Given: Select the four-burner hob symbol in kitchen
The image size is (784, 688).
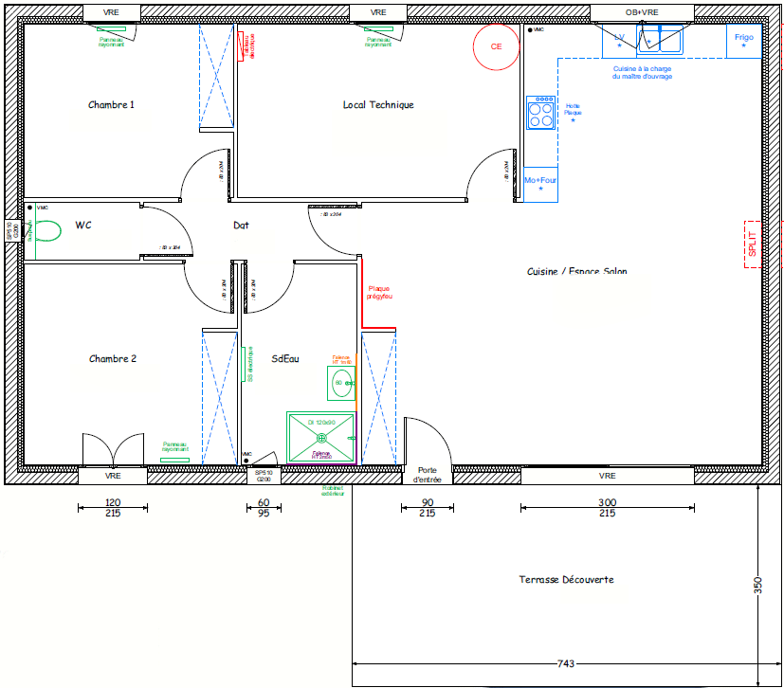Looking at the screenshot, I should coord(541,114).
